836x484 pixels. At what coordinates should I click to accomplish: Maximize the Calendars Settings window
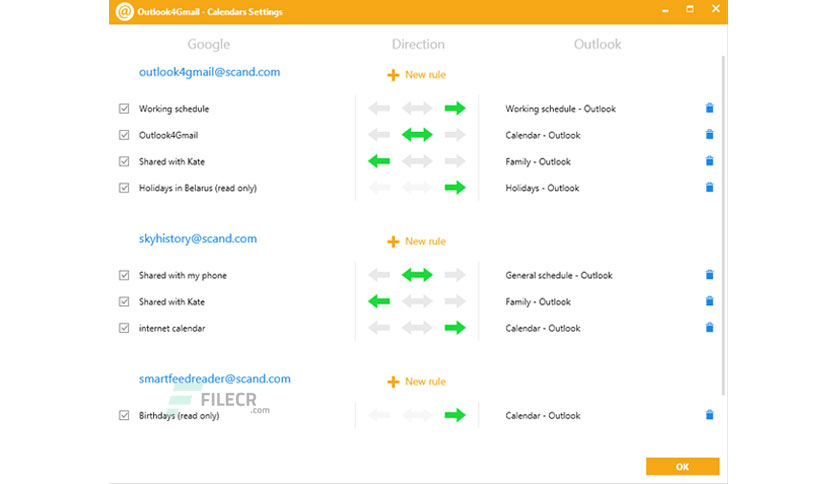coord(690,9)
